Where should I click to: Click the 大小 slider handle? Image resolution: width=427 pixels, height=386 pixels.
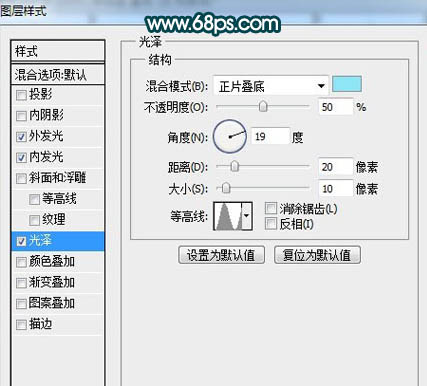click(226, 188)
